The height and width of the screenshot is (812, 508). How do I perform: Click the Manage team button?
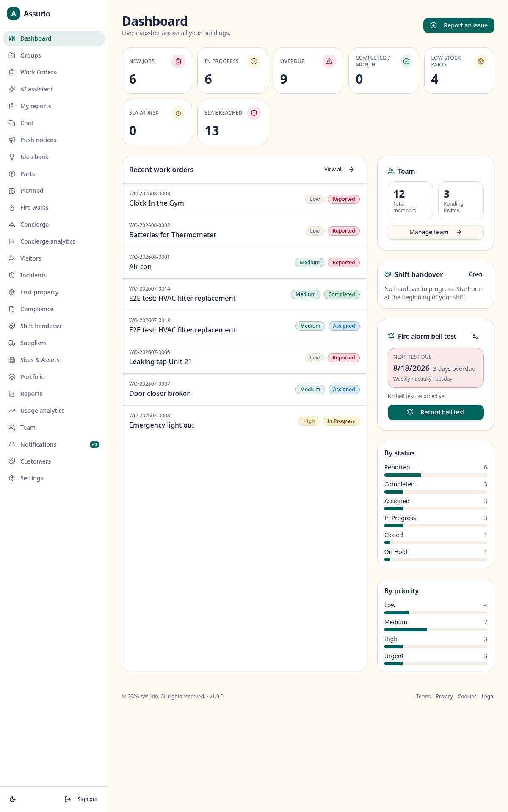[x=436, y=232]
